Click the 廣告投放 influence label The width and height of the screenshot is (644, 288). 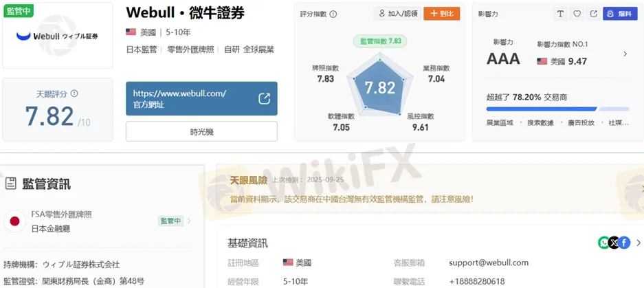[581, 123]
